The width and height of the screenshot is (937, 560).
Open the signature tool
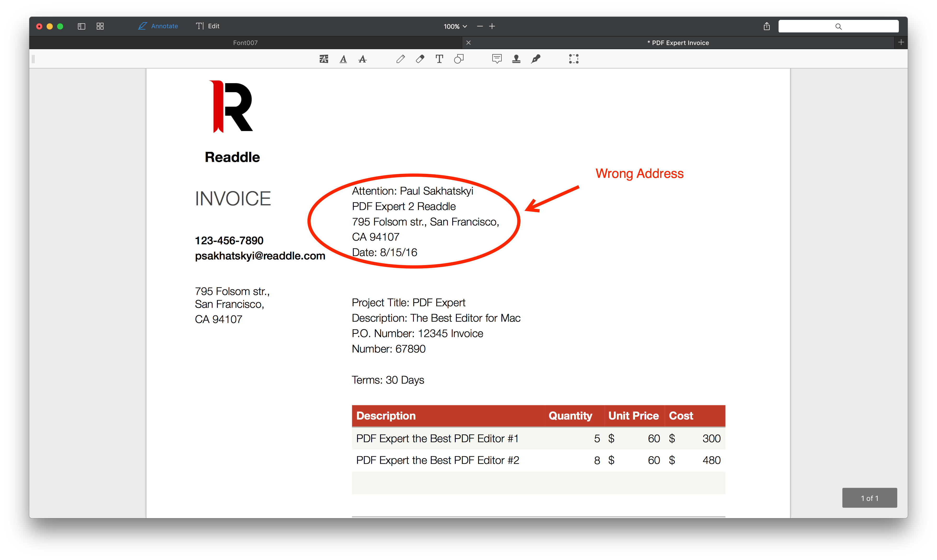pyautogui.click(x=536, y=59)
